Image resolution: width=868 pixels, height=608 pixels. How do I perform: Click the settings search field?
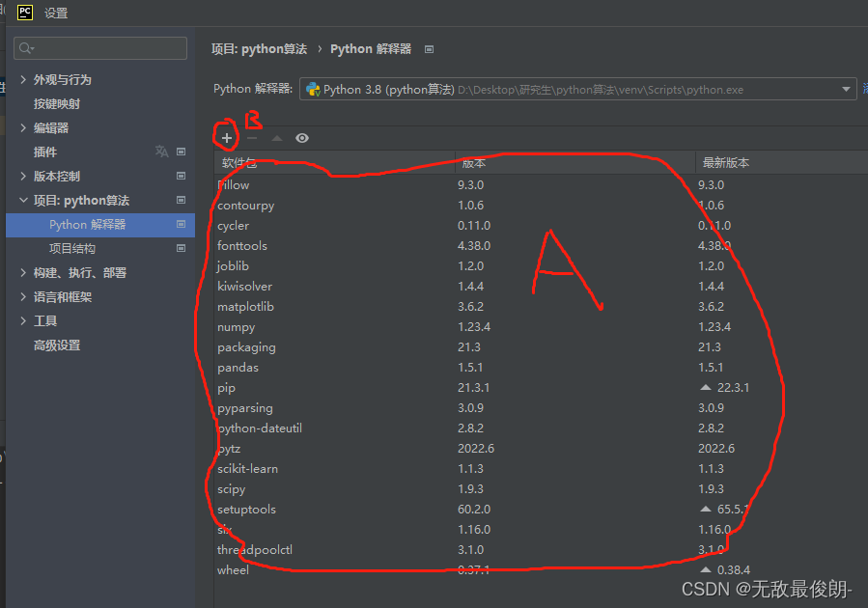(99, 47)
